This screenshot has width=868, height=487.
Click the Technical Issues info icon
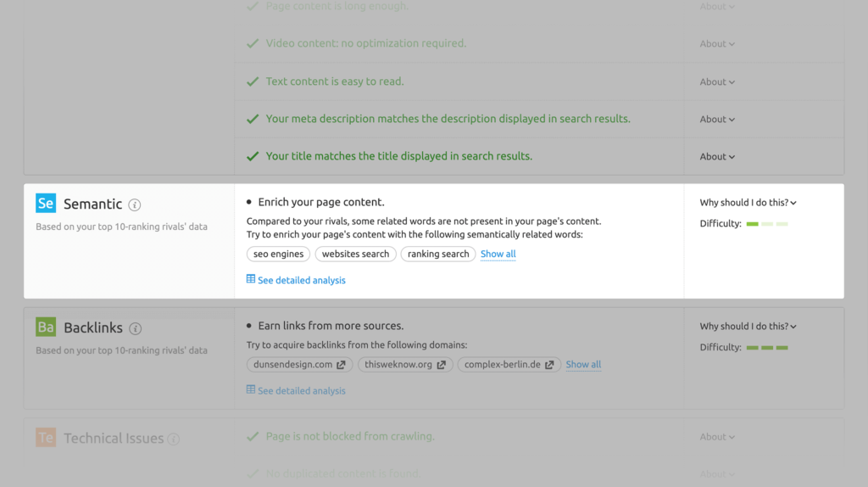pos(174,439)
